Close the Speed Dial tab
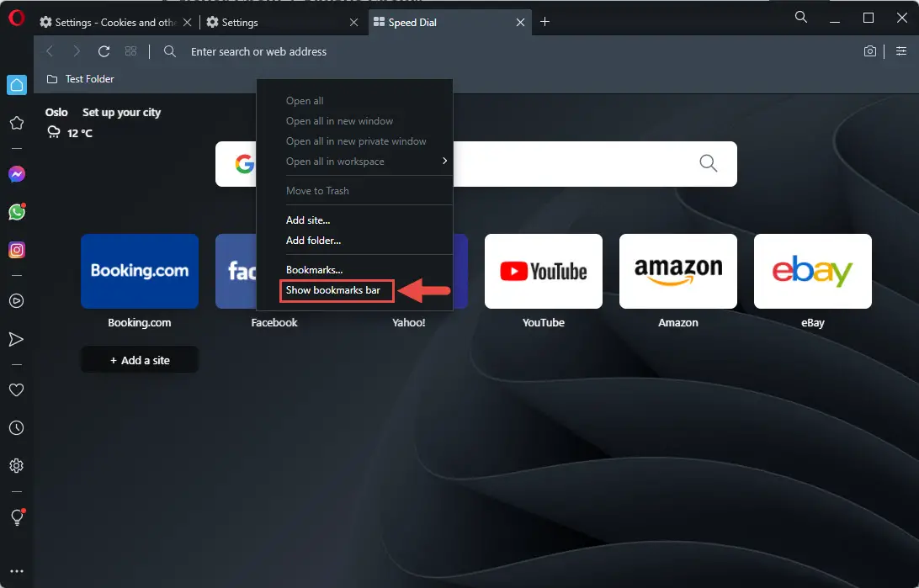Viewport: 919px width, 588px height. pyautogui.click(x=520, y=22)
